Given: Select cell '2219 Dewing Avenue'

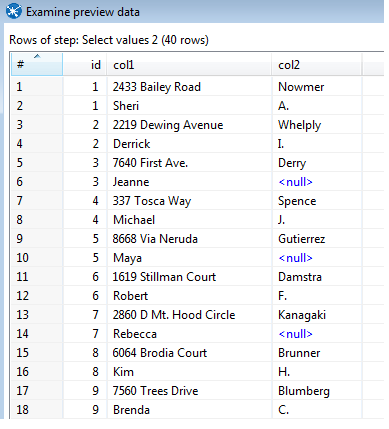Looking at the screenshot, I should [189, 125].
